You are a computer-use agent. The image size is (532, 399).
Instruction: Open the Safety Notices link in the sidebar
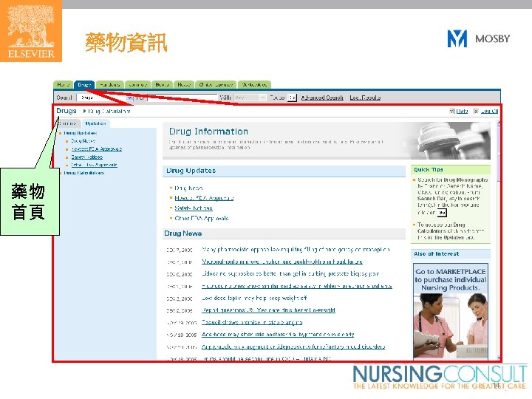[87, 157]
